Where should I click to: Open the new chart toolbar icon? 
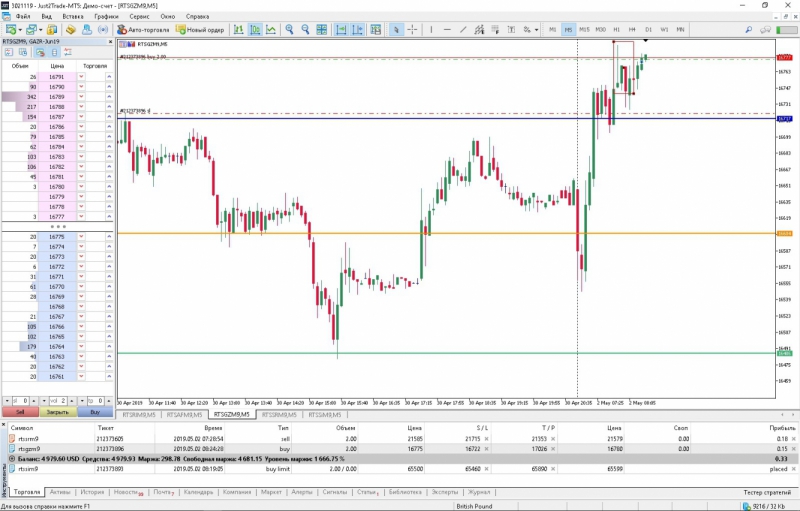click(x=11, y=30)
